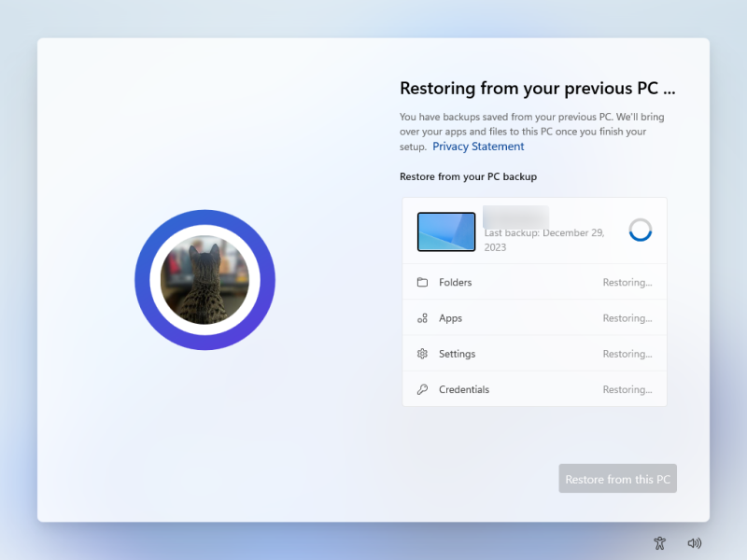Click the user profile picture of the cat
This screenshot has height=560, width=747.
pyautogui.click(x=204, y=280)
